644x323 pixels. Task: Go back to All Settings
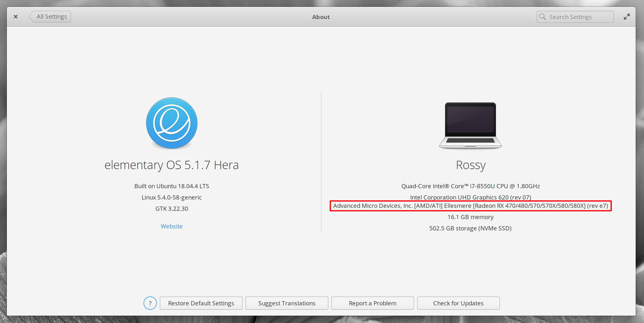pyautogui.click(x=50, y=17)
